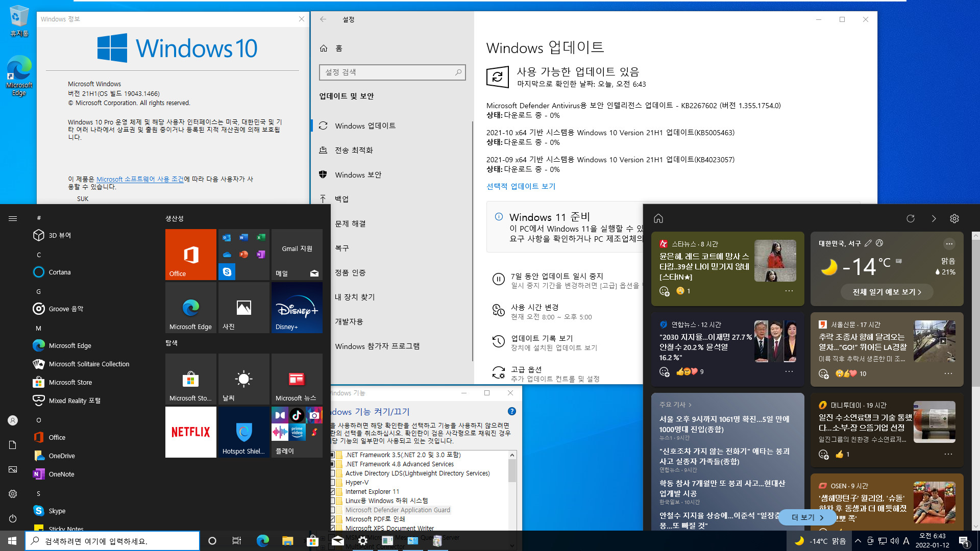Open more options on 연합뉴스 card
980x551 pixels.
coord(789,371)
